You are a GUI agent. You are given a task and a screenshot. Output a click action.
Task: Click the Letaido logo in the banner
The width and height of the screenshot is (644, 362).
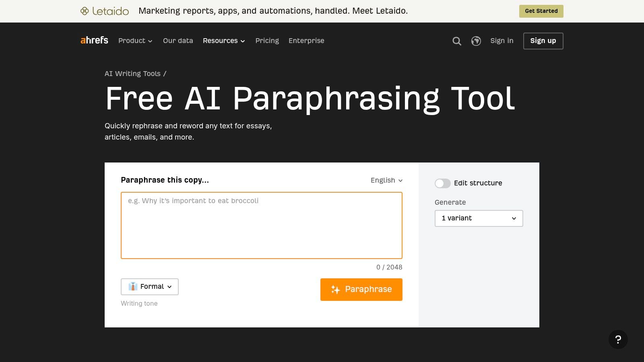click(105, 11)
